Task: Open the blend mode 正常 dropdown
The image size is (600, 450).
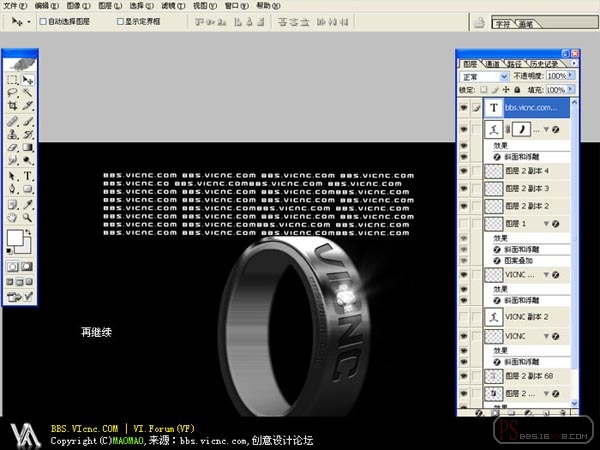Action: (x=484, y=77)
